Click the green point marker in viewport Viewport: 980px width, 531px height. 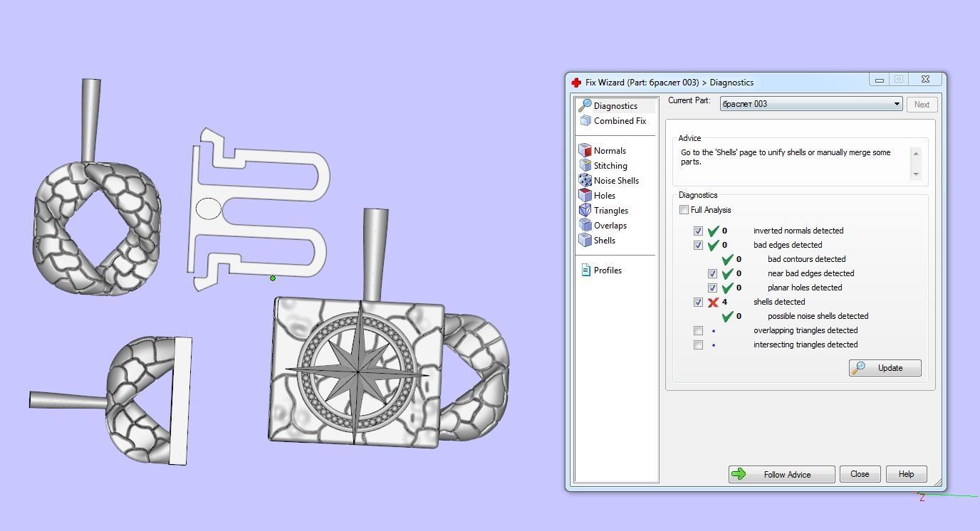(273, 278)
